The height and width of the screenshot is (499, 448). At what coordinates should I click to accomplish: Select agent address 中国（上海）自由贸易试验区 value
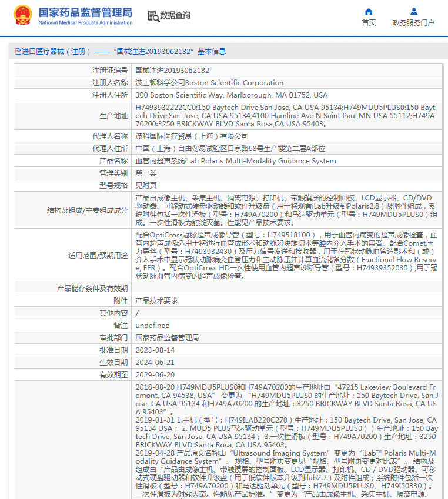click(x=230, y=149)
